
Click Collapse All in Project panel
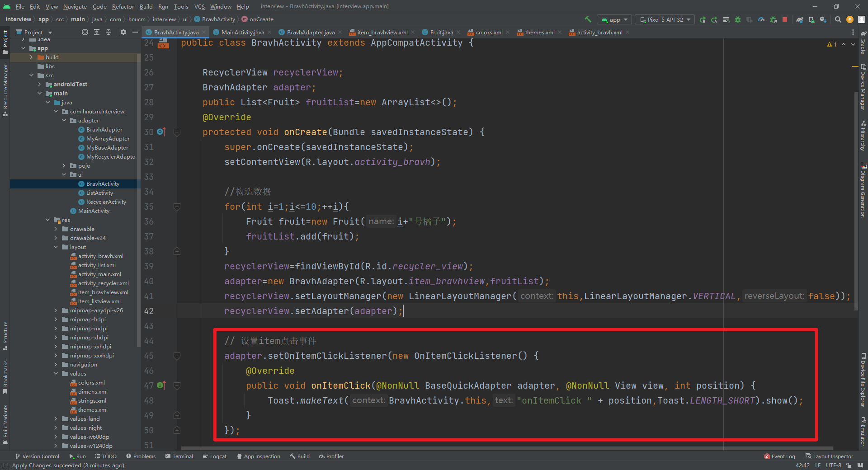pyautogui.click(x=108, y=32)
